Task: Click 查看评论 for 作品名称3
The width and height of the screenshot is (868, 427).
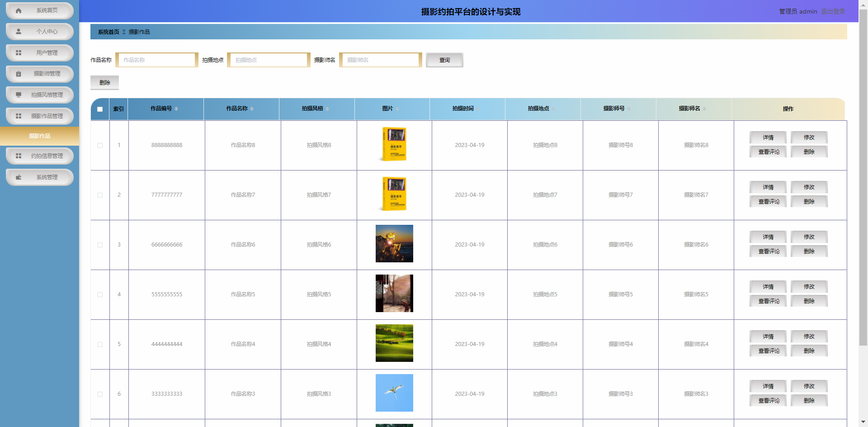Action: pyautogui.click(x=768, y=401)
